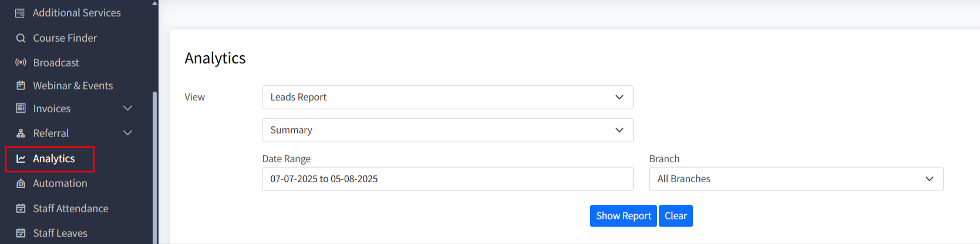The width and height of the screenshot is (980, 244).
Task: Click the Invoices list icon
Action: click(21, 108)
